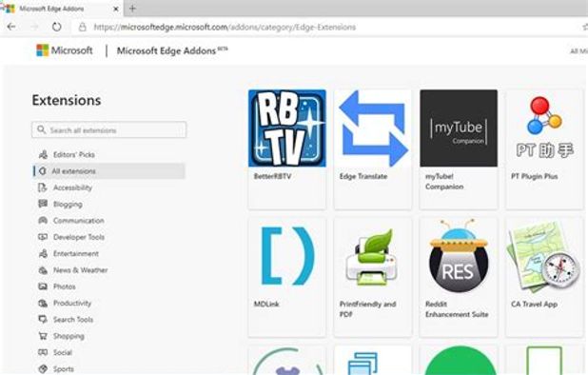Focus the Search all extensions field
Viewport: 588px width, 375px height.
point(108,129)
